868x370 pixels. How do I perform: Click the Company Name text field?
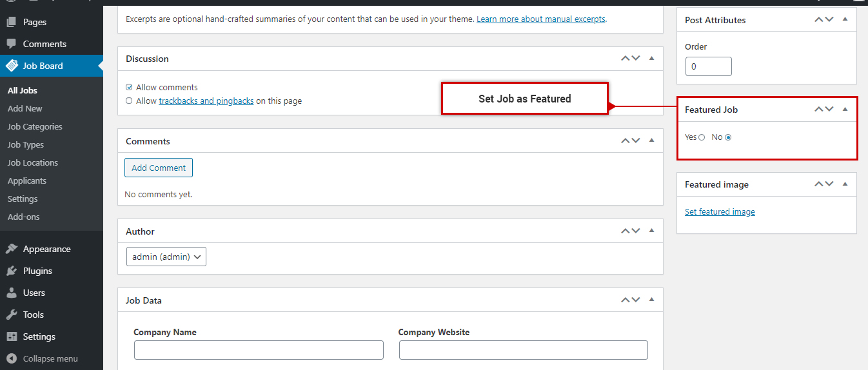tap(259, 350)
